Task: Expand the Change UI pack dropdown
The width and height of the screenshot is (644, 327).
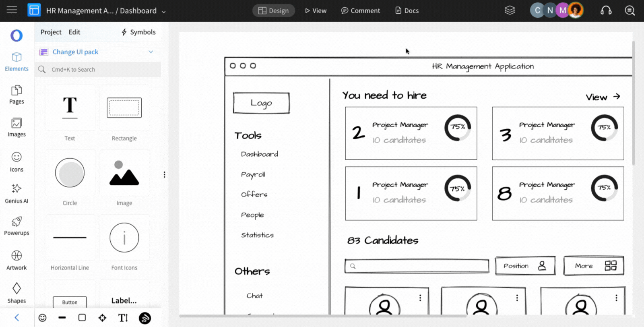Action: click(x=151, y=52)
